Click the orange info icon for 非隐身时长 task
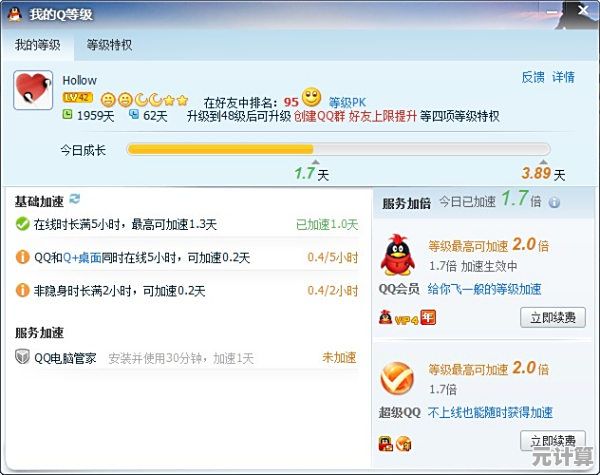 point(23,290)
